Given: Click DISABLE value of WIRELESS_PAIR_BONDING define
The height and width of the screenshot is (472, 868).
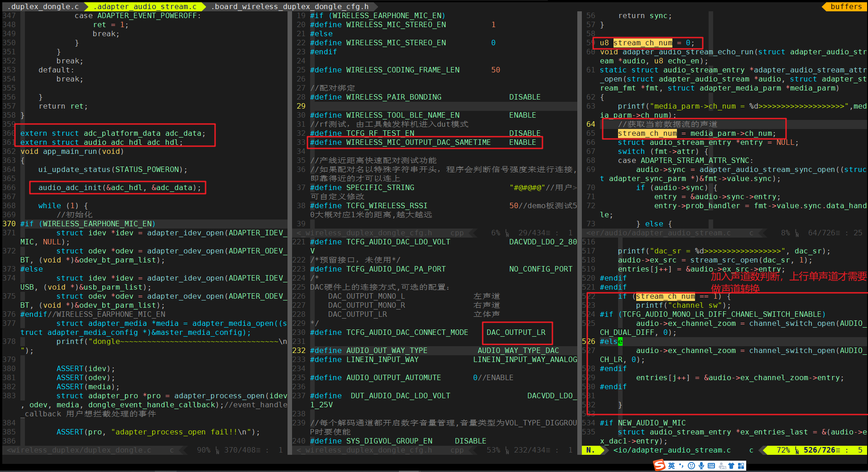Looking at the screenshot, I should click(525, 97).
